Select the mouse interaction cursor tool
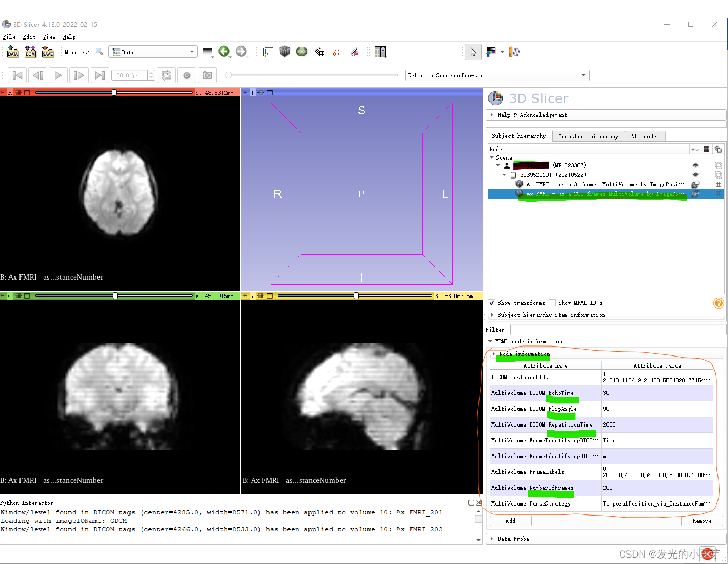 [x=473, y=52]
